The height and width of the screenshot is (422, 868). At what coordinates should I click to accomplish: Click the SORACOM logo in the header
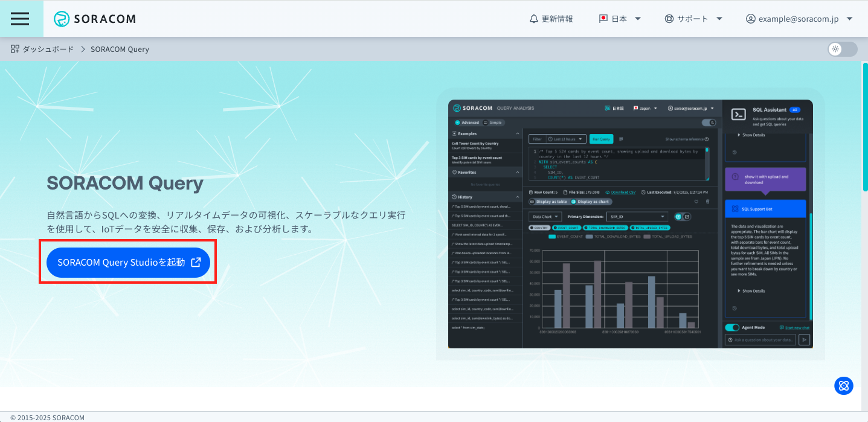click(x=94, y=19)
